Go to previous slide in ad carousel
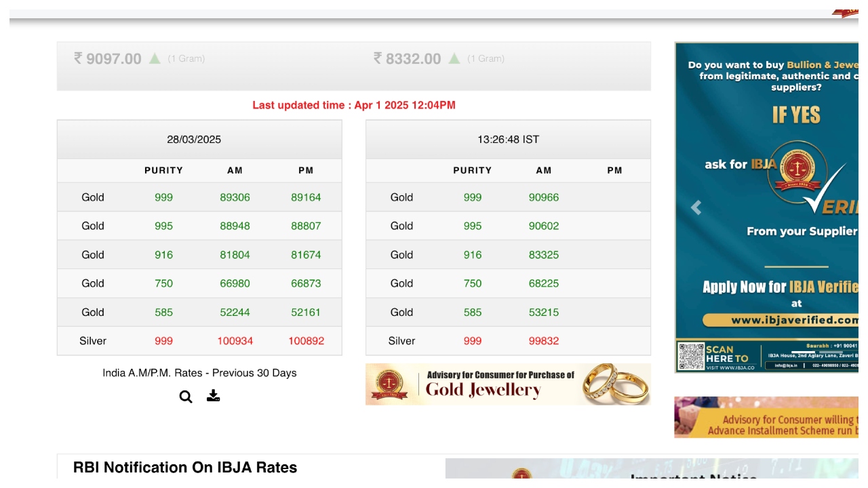The height and width of the screenshot is (488, 868). (696, 208)
